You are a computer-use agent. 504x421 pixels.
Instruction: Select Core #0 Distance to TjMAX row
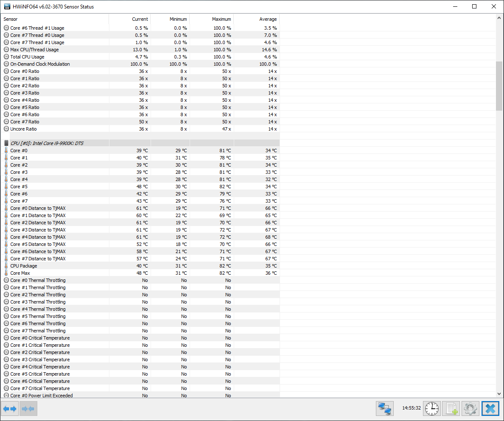[140, 208]
